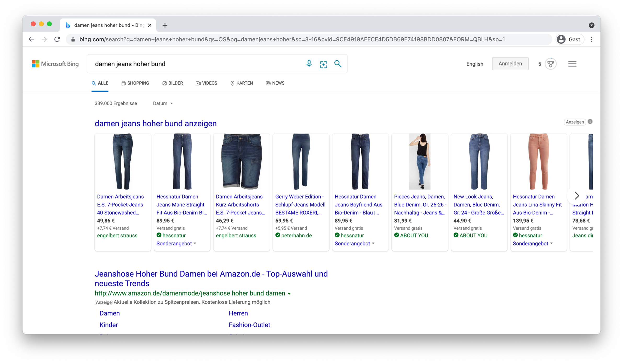Viewport: 623px width, 364px height.
Task: Switch to the SHOPPING tab
Action: point(135,83)
